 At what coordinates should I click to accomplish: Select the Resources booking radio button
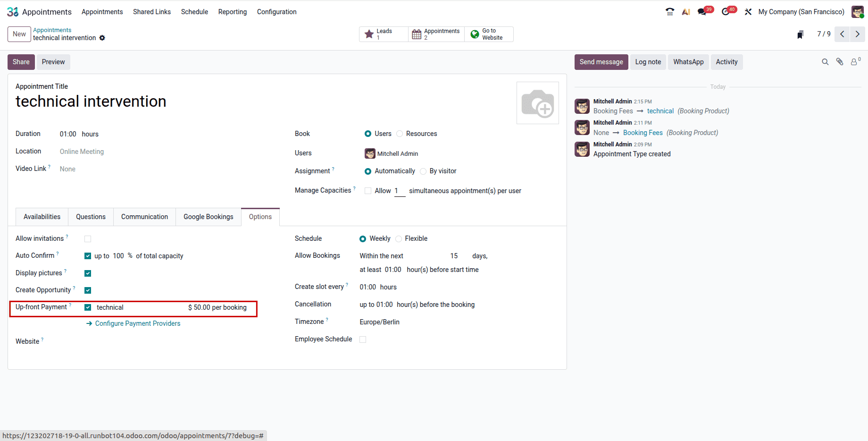(400, 134)
